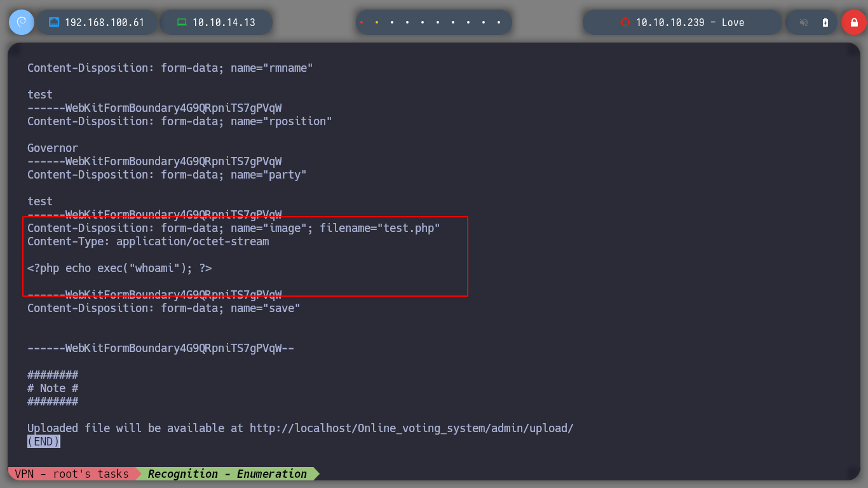Click the VPN IP 10.10.14.13 label
This screenshot has width=868, height=488.
pyautogui.click(x=224, y=22)
